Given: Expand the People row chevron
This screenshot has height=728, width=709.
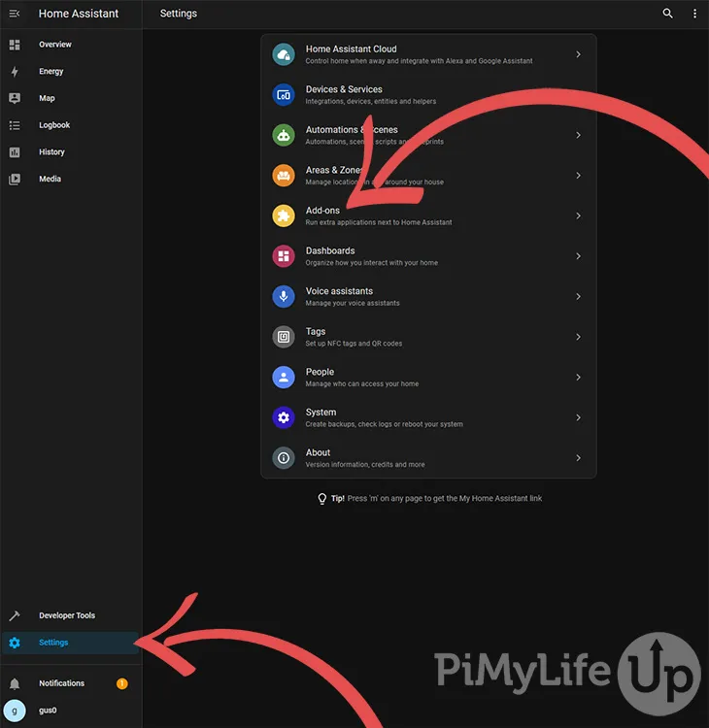Looking at the screenshot, I should [579, 378].
